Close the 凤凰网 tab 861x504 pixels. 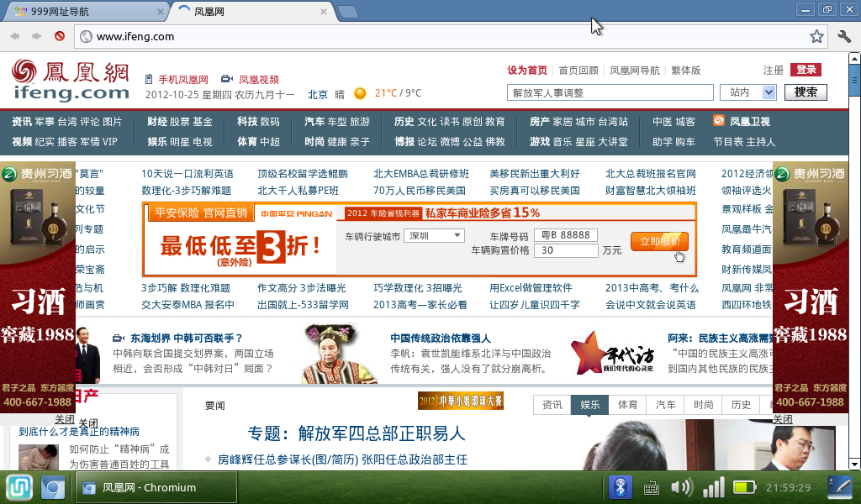[324, 12]
